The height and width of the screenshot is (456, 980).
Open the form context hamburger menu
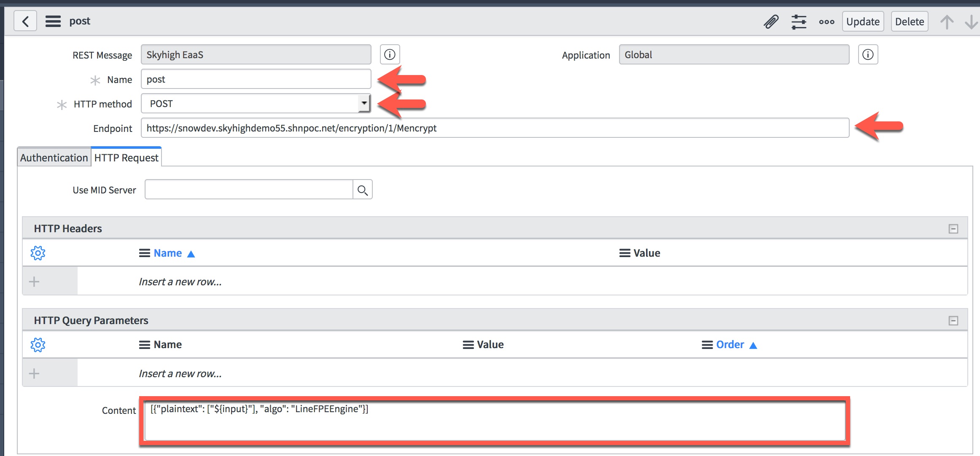pos(53,21)
